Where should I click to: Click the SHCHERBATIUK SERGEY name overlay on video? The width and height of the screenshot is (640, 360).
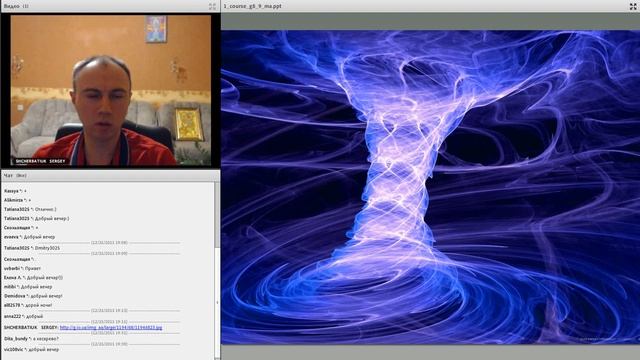(40, 161)
